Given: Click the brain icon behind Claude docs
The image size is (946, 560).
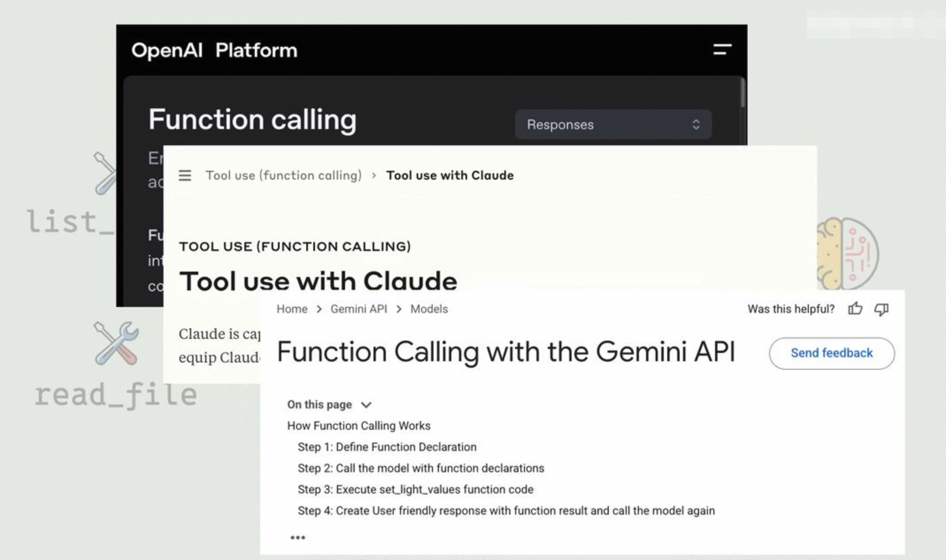Looking at the screenshot, I should tap(848, 253).
